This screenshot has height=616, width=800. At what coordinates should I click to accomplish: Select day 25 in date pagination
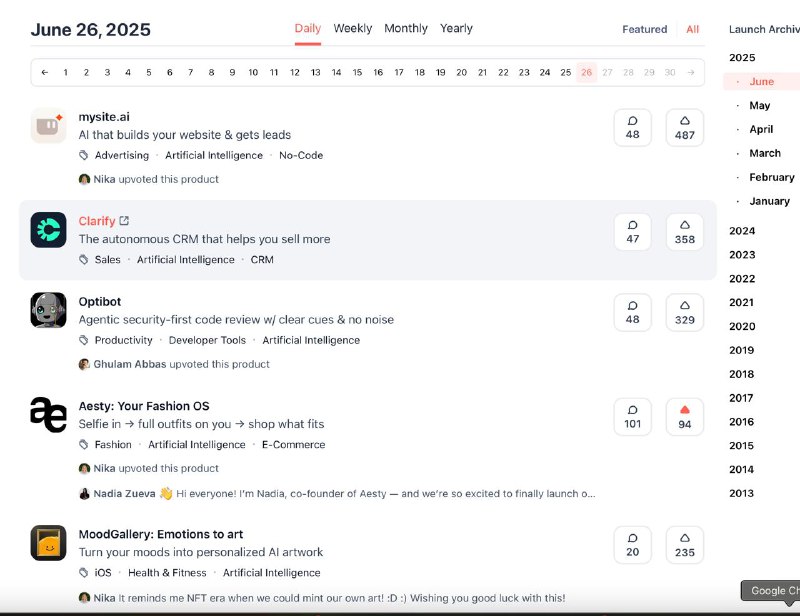565,72
